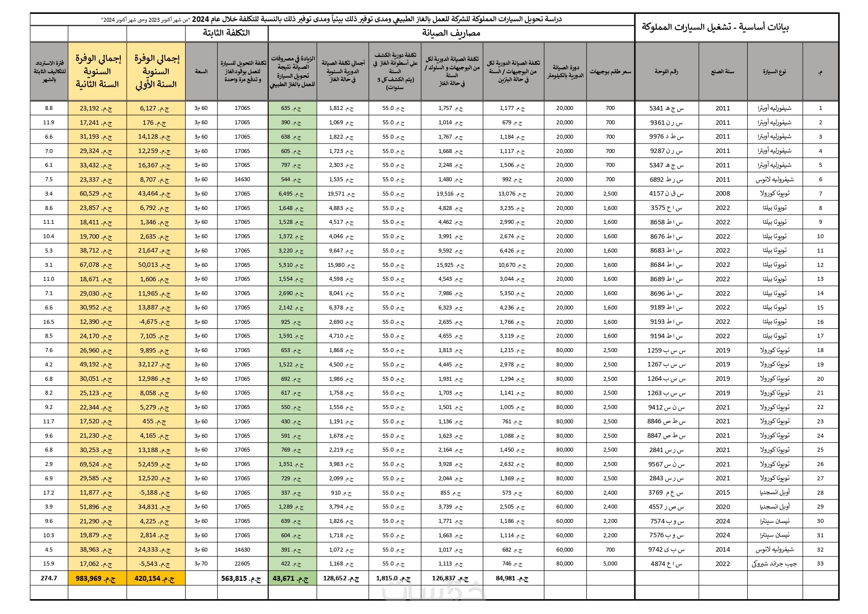Click the 'سعر طقم بوجيهات' column header
The height and width of the screenshot is (614, 868).
[610, 72]
